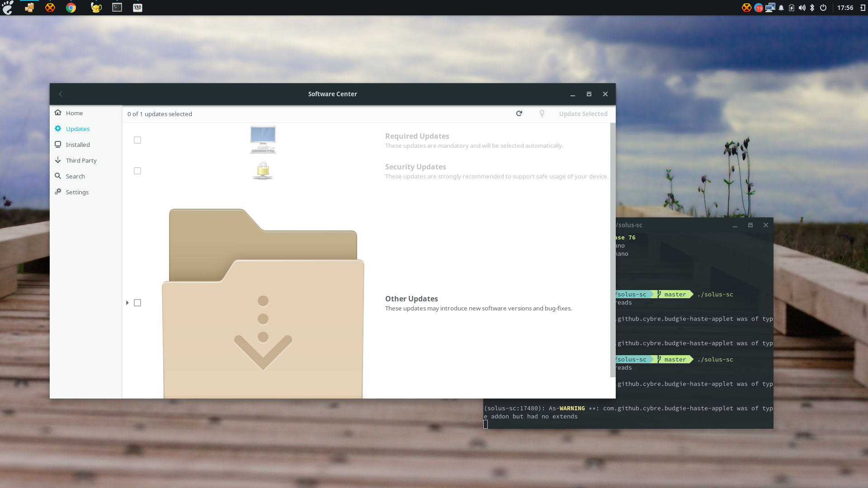Click the large Other Updates folder icon
This screenshot has width=868, height=488.
263,303
